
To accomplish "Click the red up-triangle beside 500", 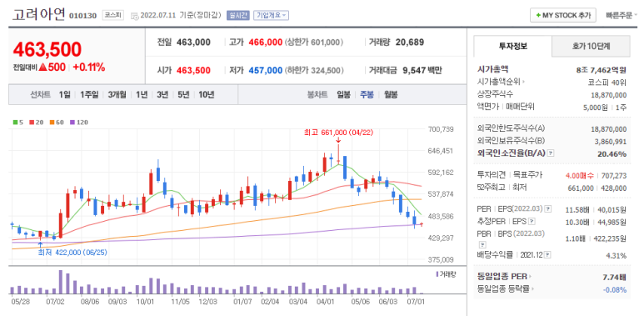I will [x=42, y=68].
